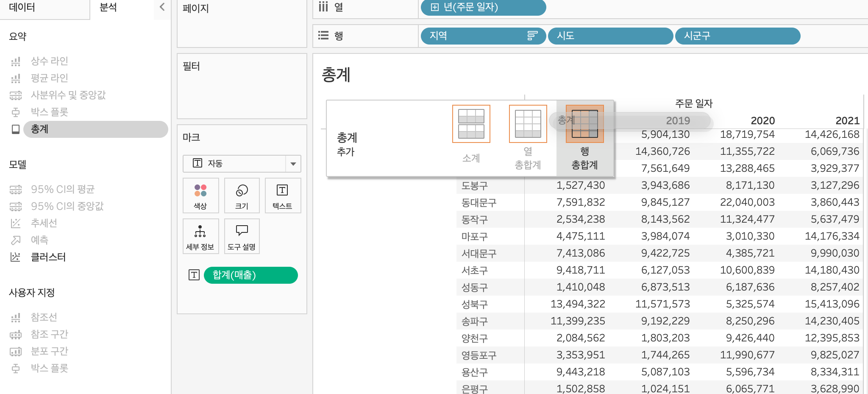Click the 색상 (Color) mark card

pos(200,196)
